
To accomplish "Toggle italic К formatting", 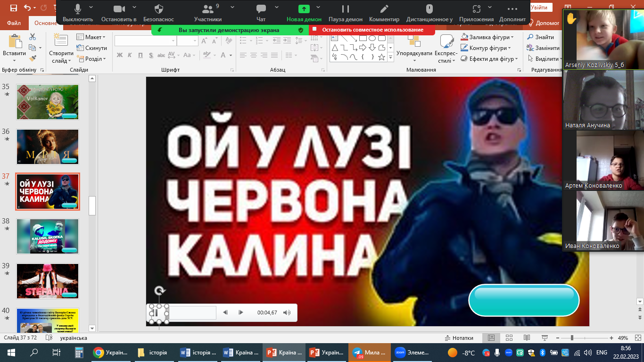I will click(x=130, y=55).
